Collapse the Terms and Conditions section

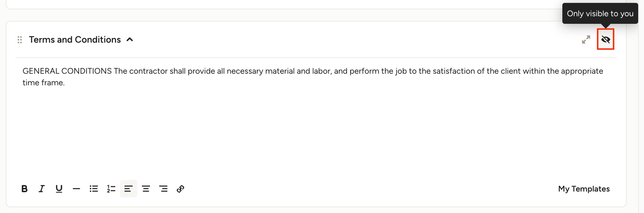pyautogui.click(x=130, y=39)
